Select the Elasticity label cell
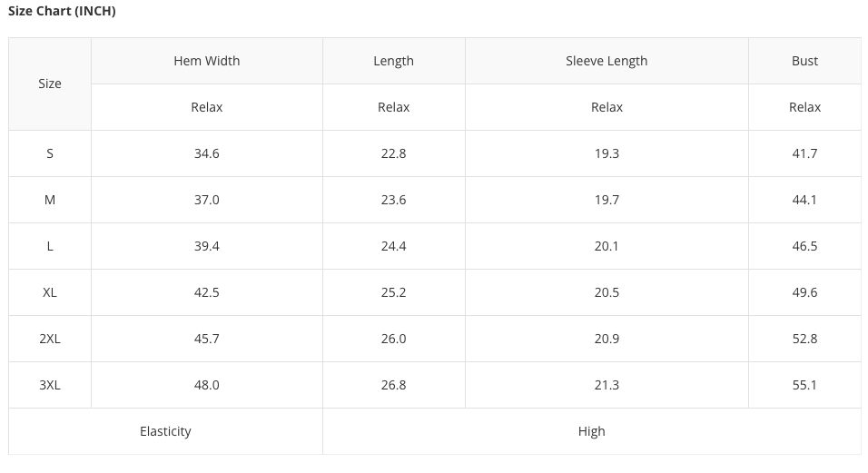 tap(165, 431)
